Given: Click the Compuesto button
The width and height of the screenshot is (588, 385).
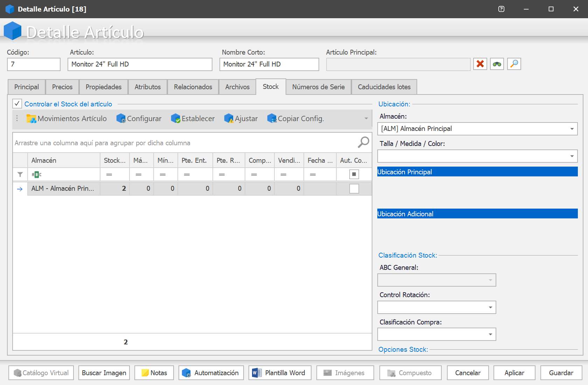Looking at the screenshot, I should [410, 373].
